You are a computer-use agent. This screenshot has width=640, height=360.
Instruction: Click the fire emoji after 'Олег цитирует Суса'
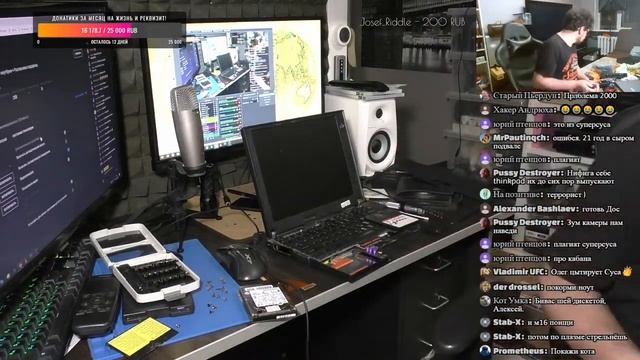point(627,271)
